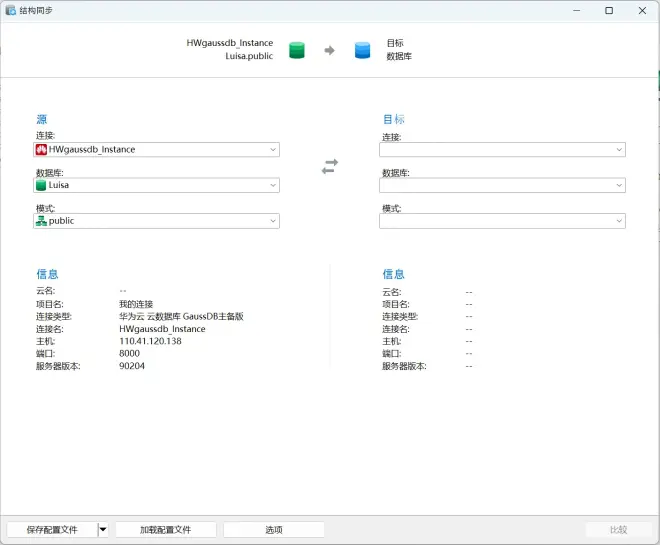This screenshot has height=545, width=660.
Task: Click the 源 section heading
Action: 42,120
